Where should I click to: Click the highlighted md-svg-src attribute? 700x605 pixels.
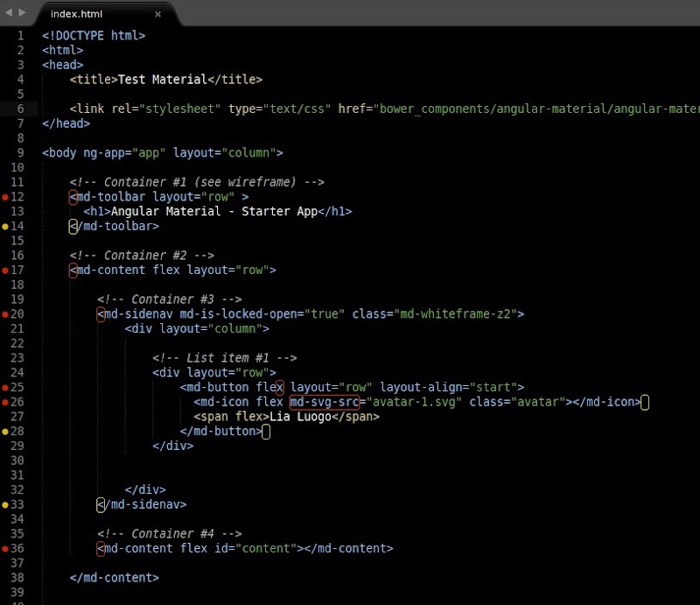click(x=325, y=402)
